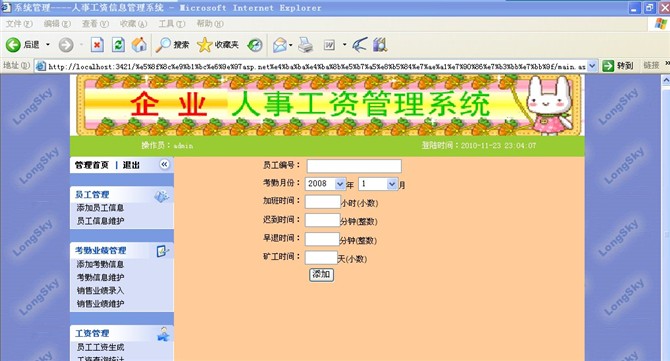Open the 帮助 (Help) menu
The height and width of the screenshot is (361, 670).
(x=209, y=24)
